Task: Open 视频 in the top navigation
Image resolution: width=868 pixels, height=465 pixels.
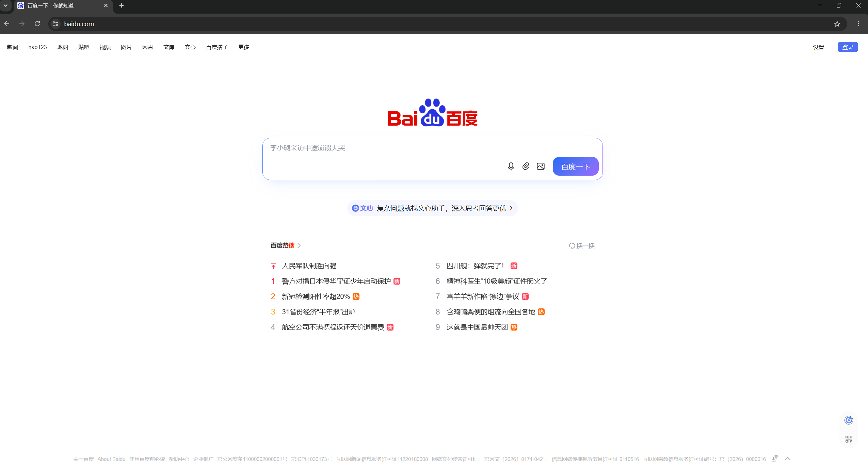Action: tap(105, 47)
